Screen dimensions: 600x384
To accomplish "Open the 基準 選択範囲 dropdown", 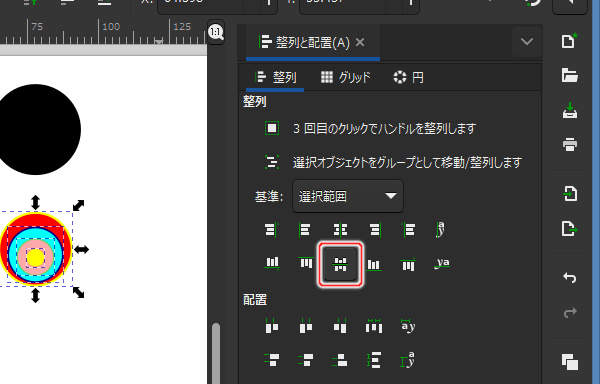I will point(347,196).
